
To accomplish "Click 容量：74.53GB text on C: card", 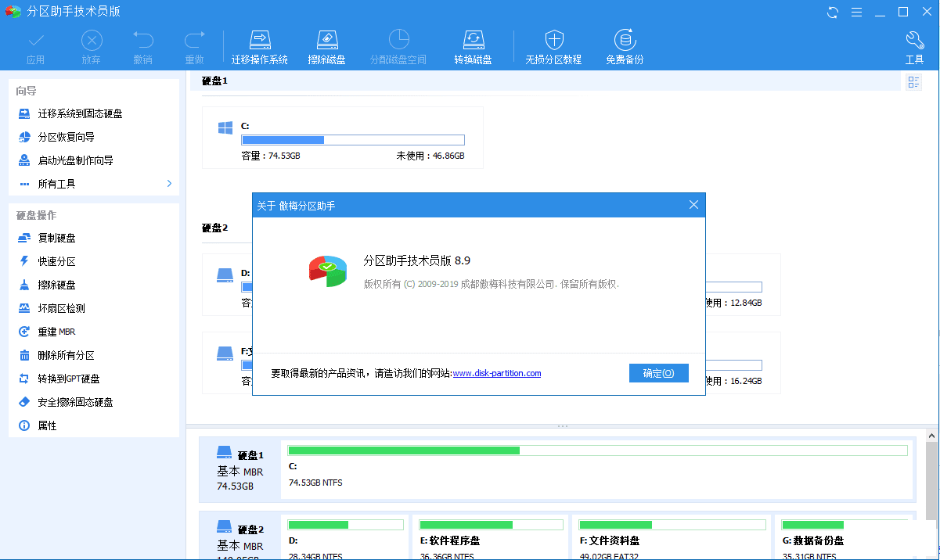I will (271, 156).
